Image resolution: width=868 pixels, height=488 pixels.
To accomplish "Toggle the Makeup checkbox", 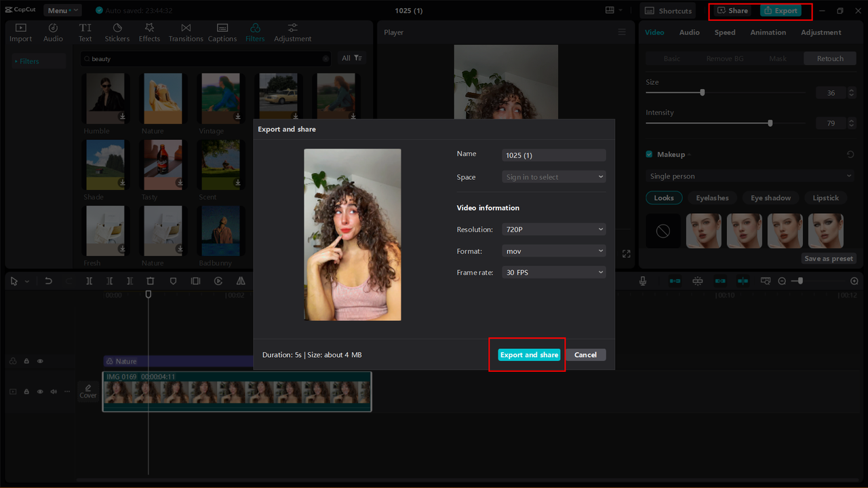I will [x=649, y=155].
